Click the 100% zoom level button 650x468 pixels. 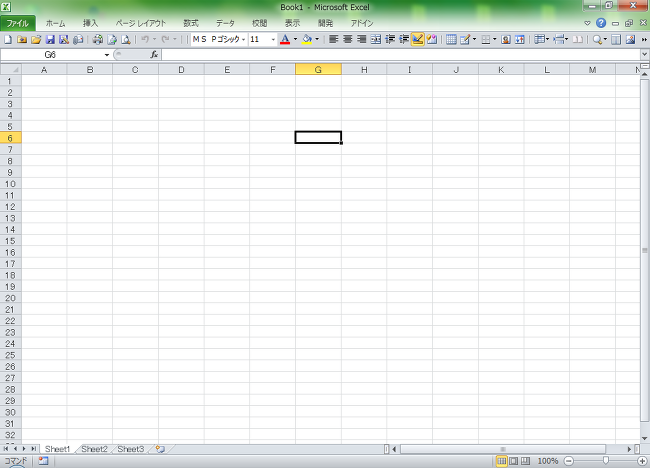(x=548, y=461)
